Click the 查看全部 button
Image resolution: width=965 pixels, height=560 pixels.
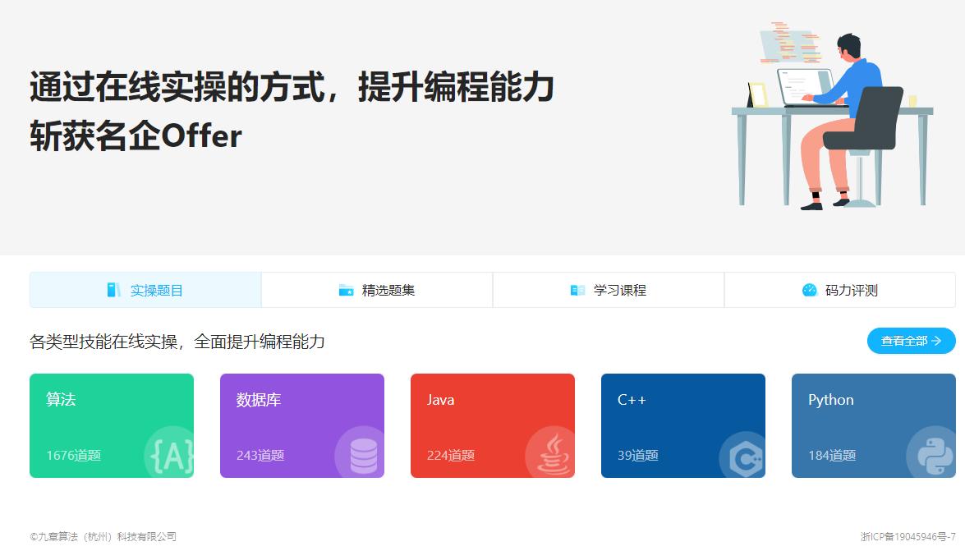(x=910, y=341)
